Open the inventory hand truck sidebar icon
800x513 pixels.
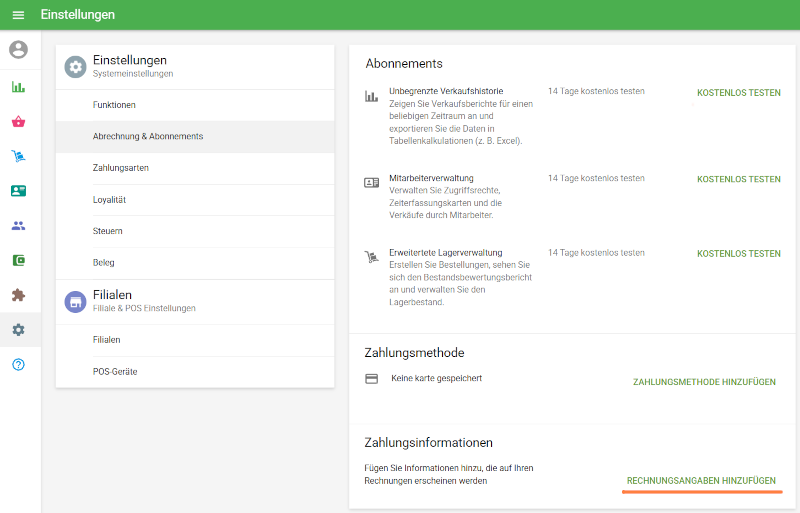click(18, 156)
